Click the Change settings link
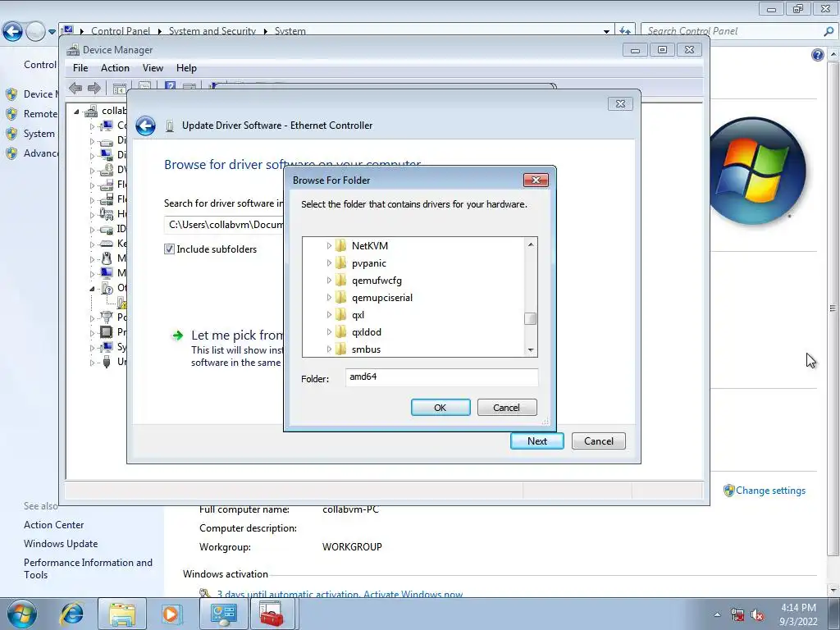This screenshot has height=630, width=840. 769,491
